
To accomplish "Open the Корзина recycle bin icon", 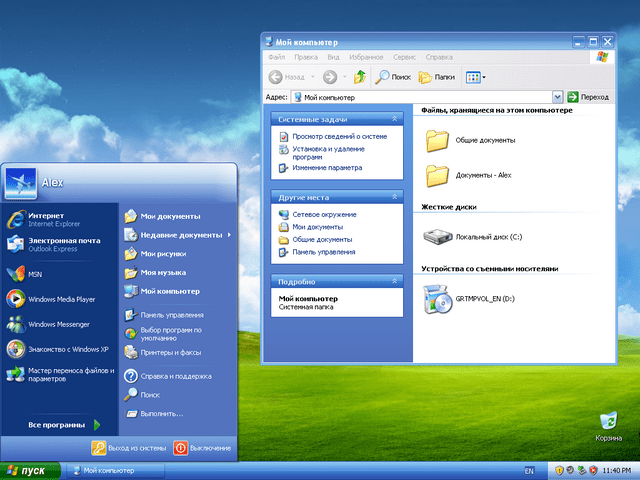I will 607,422.
